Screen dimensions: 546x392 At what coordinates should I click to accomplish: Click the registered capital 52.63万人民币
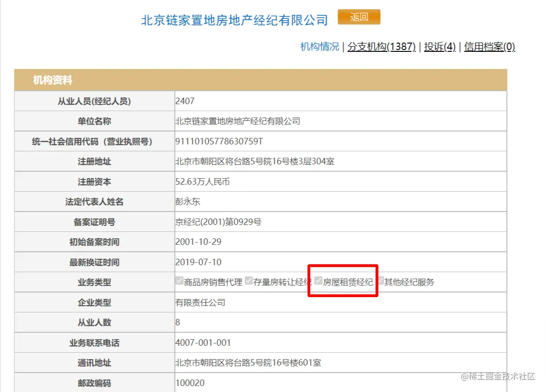coord(202,182)
